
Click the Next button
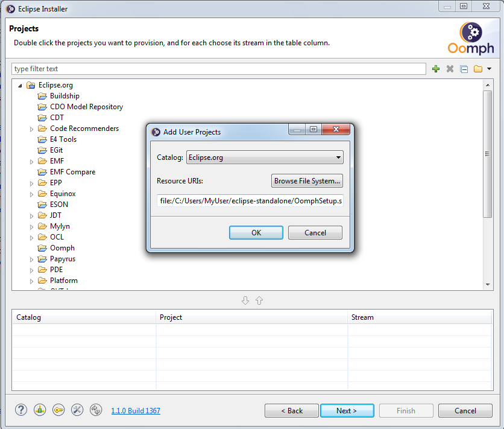(347, 411)
